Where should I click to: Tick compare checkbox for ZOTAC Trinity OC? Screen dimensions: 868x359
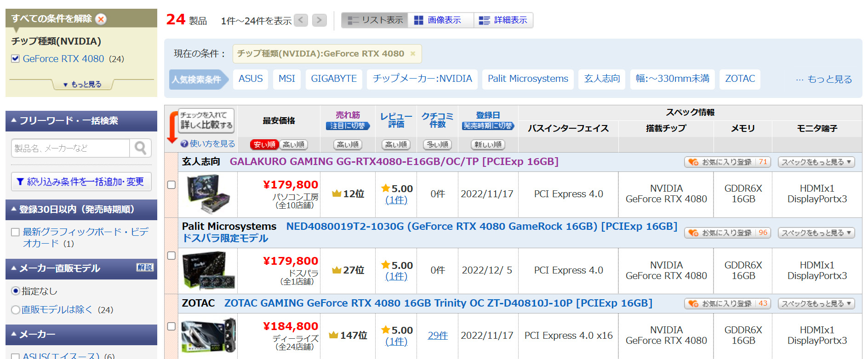(171, 326)
